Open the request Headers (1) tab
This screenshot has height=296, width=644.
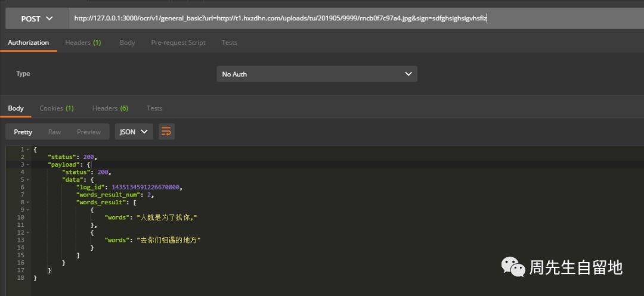click(83, 43)
